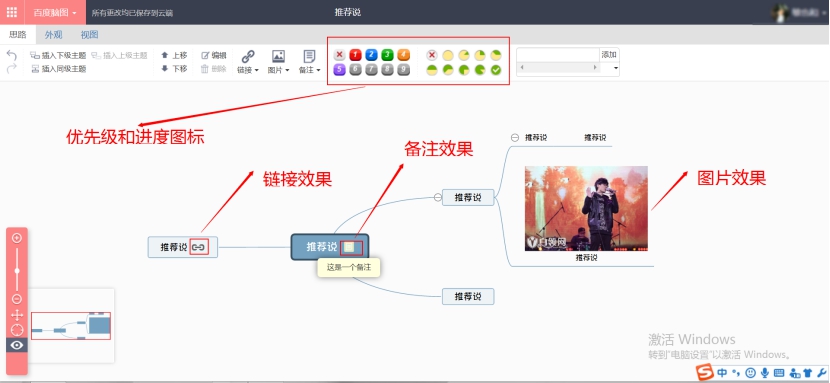
Task: Zoom in with the plus circle
Action: point(17,238)
